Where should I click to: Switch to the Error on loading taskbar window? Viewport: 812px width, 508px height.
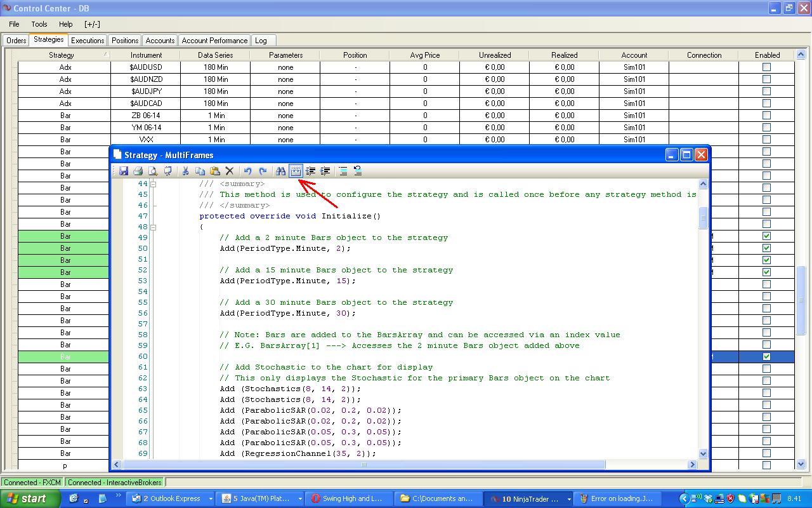617,498
